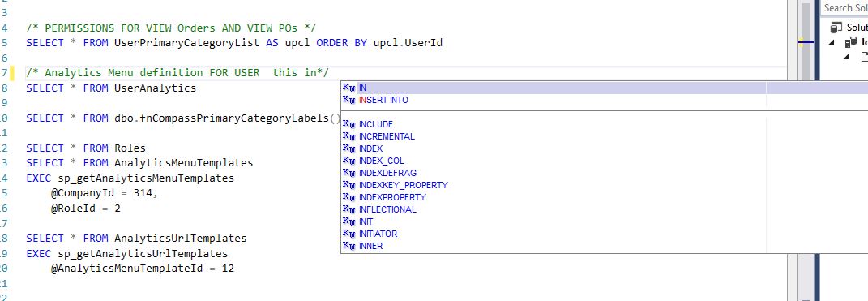Click the keyword icon beside INDEXPROPERTY
This screenshot has height=301, width=868.
(x=348, y=197)
